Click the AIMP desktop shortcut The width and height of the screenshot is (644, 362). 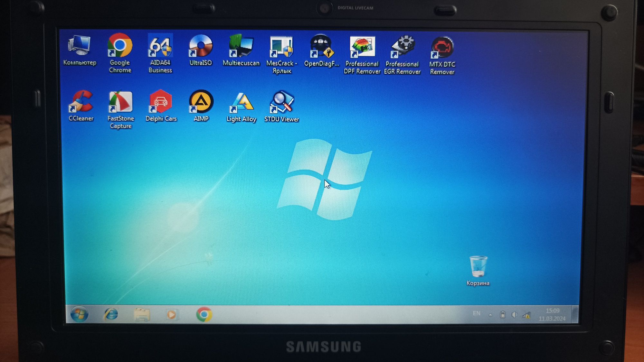tap(201, 106)
